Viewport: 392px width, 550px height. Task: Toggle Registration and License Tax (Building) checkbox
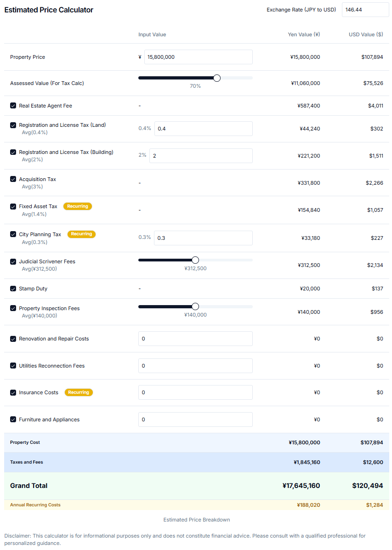[13, 152]
